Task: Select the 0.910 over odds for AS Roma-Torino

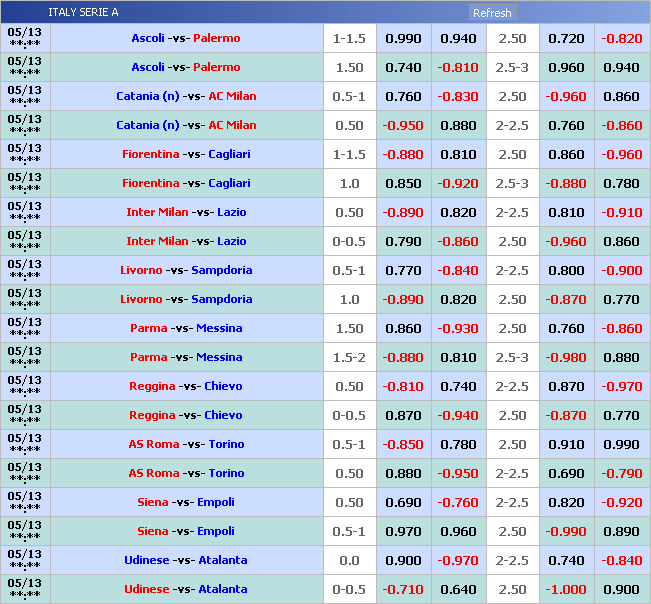Action: click(x=567, y=444)
